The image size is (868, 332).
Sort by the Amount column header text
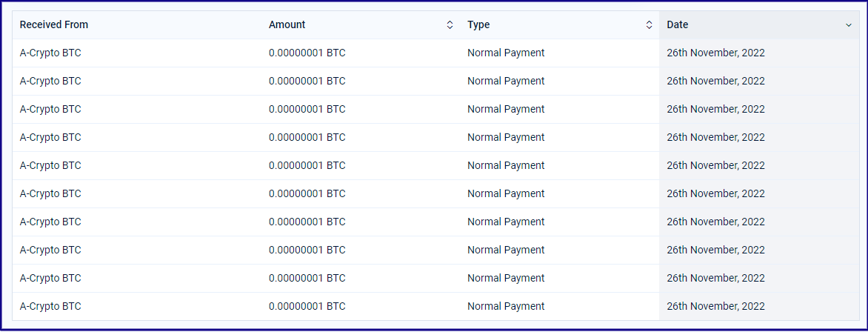[x=287, y=25]
